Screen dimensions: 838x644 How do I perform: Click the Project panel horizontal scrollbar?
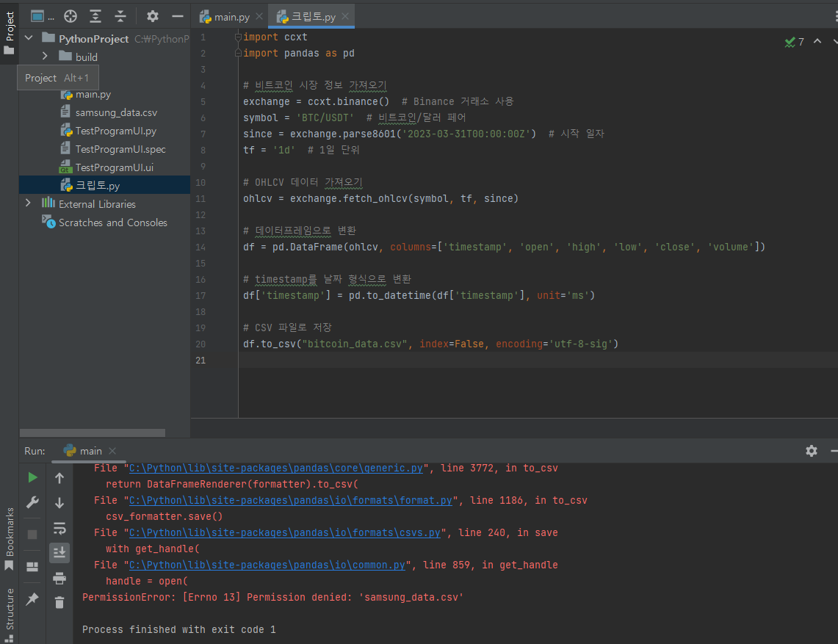[x=93, y=433]
